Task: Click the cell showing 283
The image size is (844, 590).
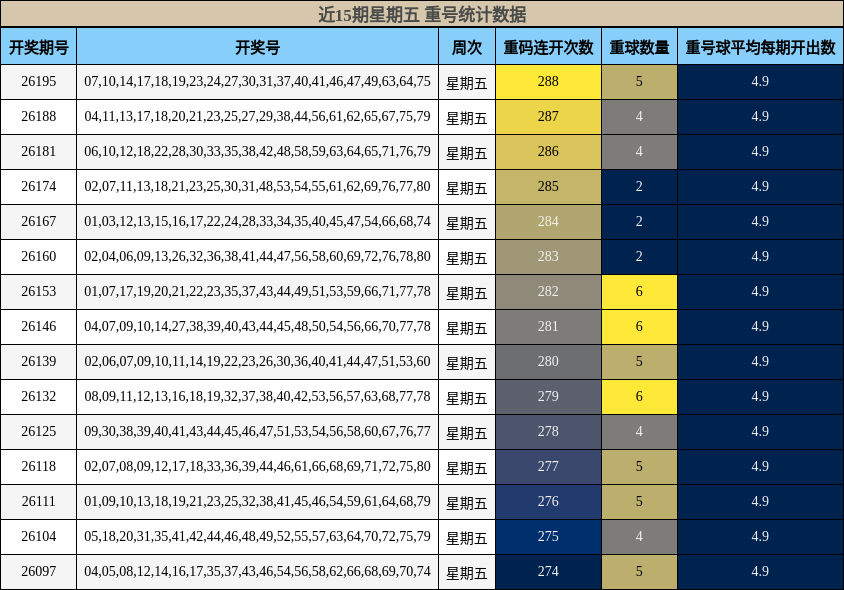Action: pyautogui.click(x=548, y=257)
